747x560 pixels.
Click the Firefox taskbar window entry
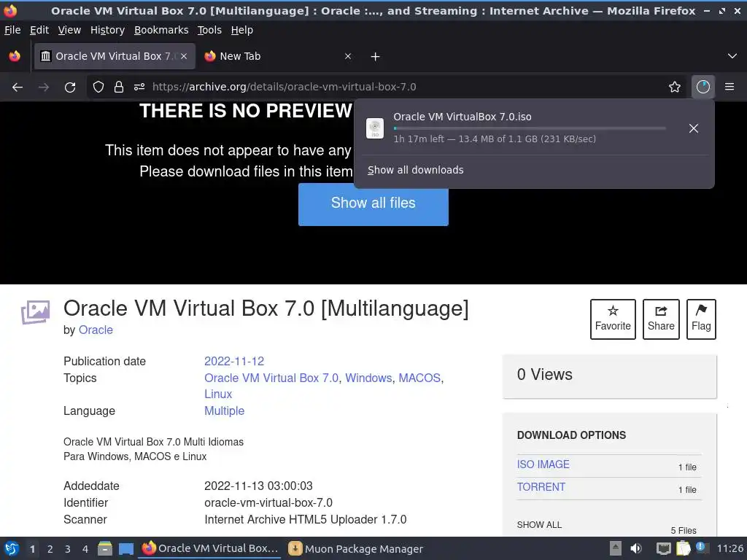click(210, 548)
